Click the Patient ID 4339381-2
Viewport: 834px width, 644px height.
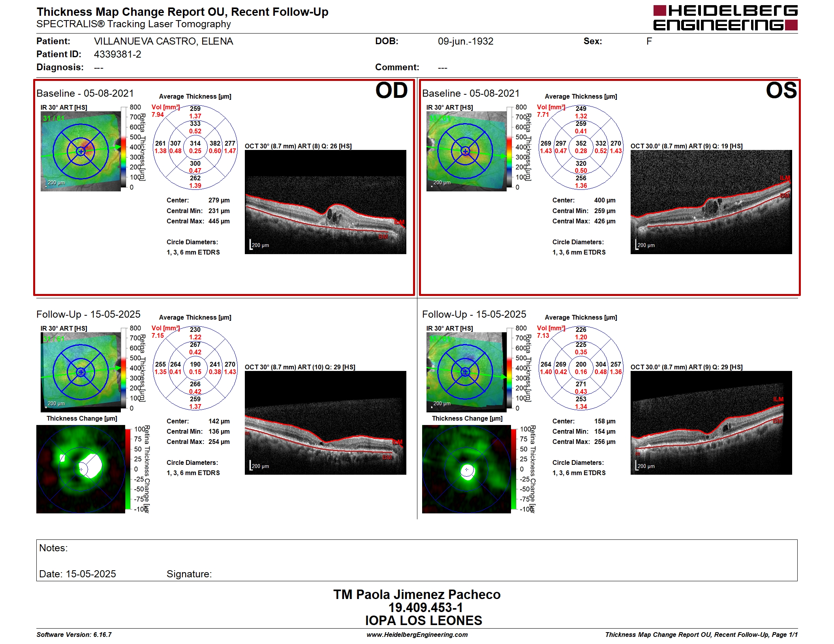coord(117,54)
